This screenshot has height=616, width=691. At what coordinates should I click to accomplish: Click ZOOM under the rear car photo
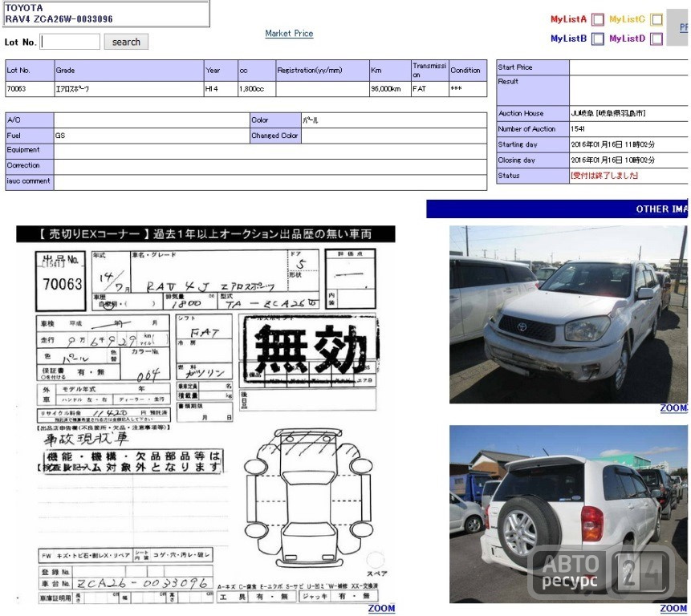pyautogui.click(x=673, y=609)
